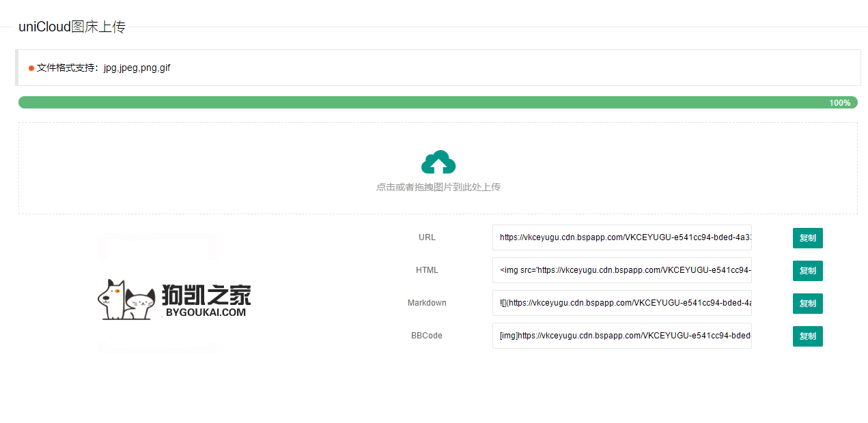The image size is (868, 423).
Task: Click the BBCode row label
Action: pos(427,336)
